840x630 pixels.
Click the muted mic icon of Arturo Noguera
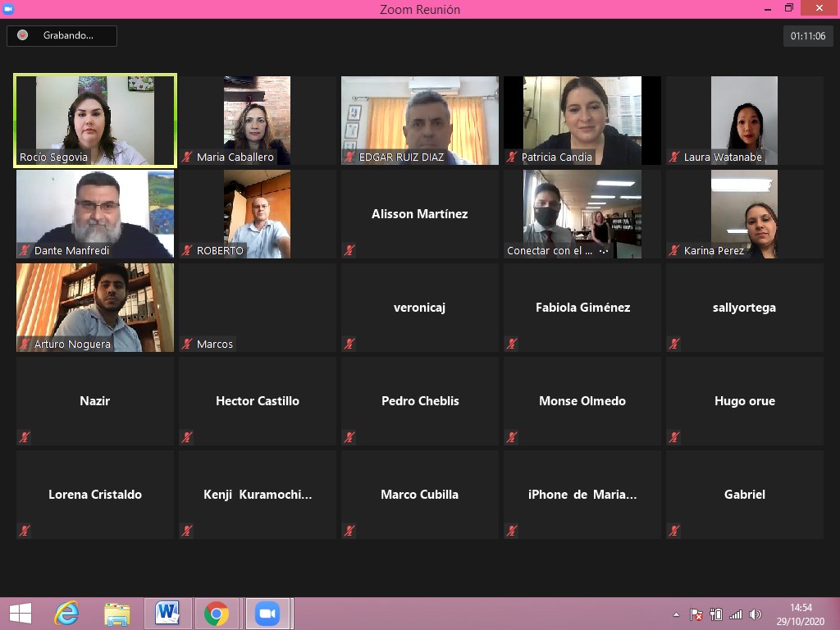coord(25,344)
